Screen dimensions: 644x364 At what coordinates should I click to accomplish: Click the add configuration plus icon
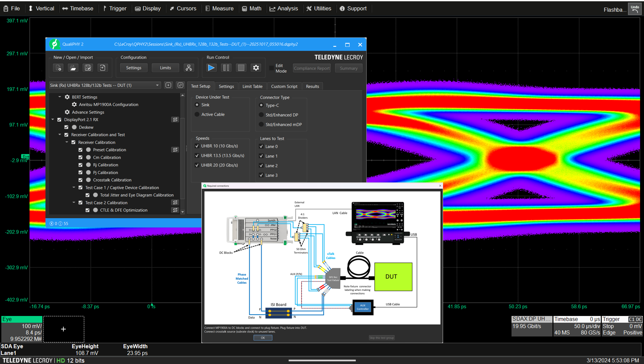pos(169,85)
